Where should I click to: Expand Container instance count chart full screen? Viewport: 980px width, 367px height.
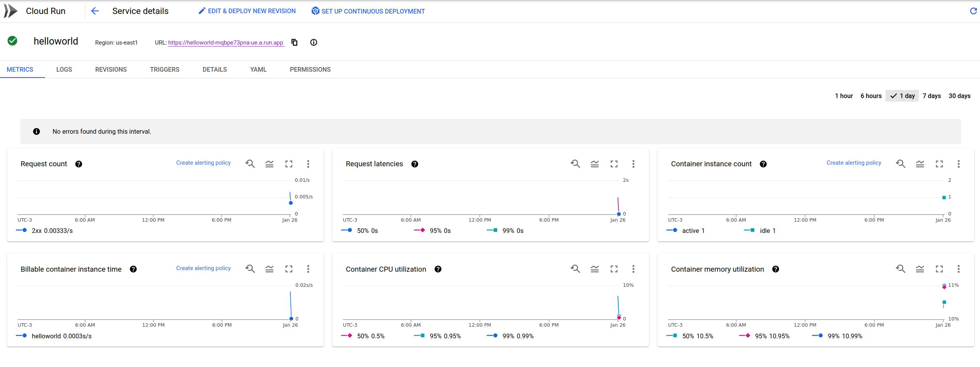[x=939, y=164]
